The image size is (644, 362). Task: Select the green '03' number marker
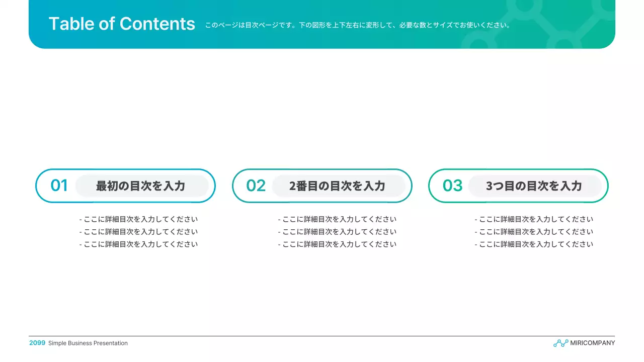pos(452,186)
